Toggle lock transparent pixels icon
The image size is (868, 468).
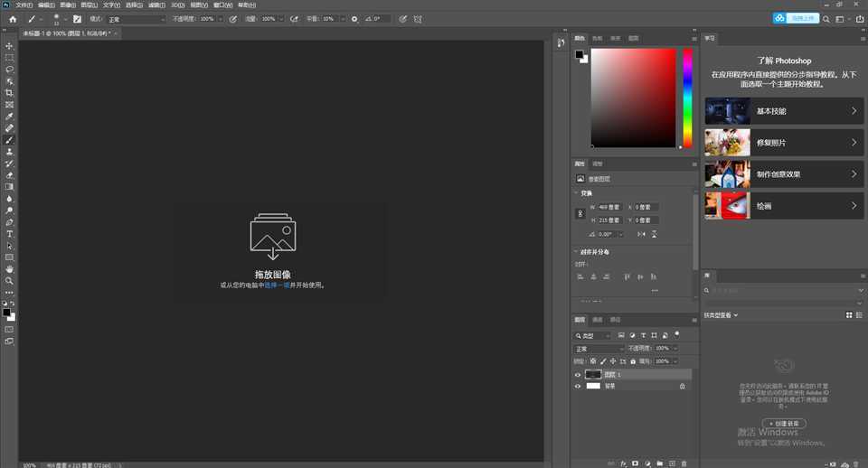click(x=593, y=360)
